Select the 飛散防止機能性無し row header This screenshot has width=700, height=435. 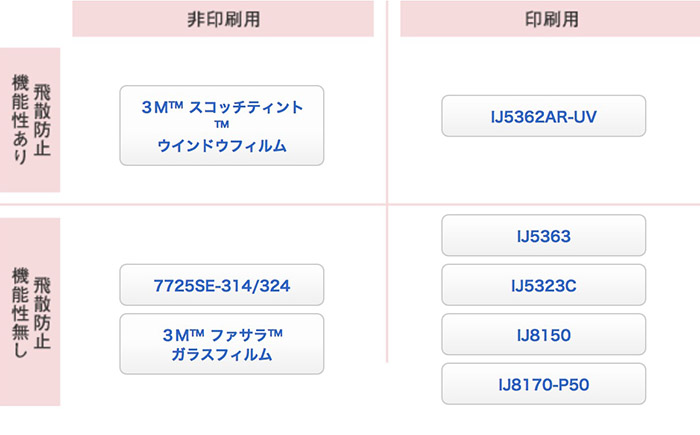coord(30,312)
